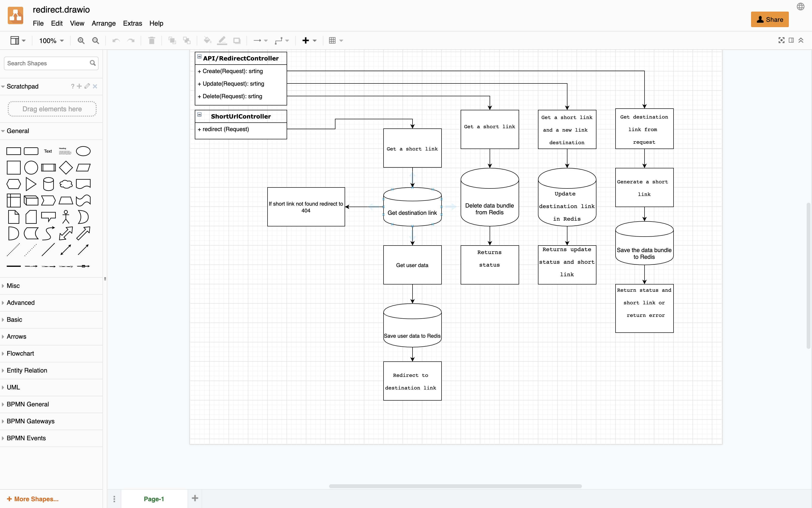812x508 pixels.
Task: Open the page view layout dropdown
Action: click(18, 41)
